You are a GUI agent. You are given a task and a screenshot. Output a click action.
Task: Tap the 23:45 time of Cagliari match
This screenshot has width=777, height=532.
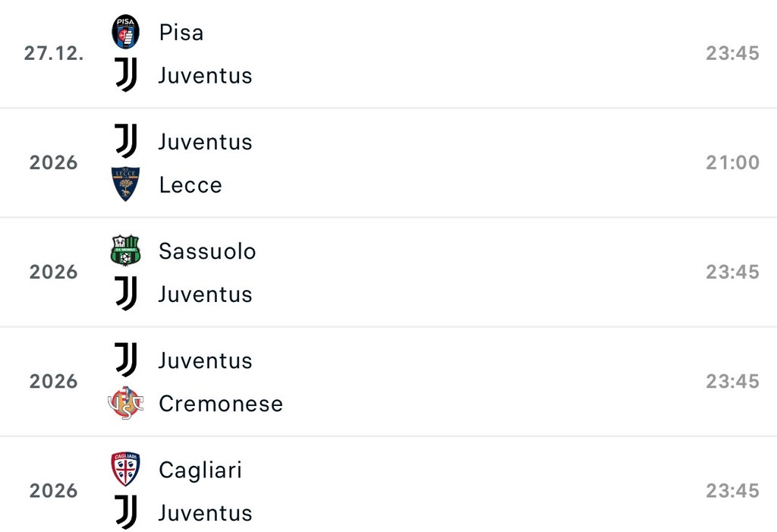click(732, 490)
